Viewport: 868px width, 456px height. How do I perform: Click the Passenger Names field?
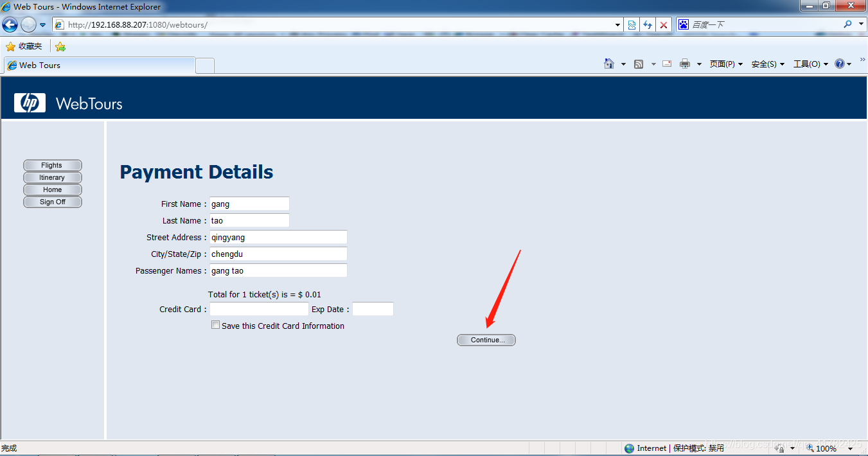(278, 270)
